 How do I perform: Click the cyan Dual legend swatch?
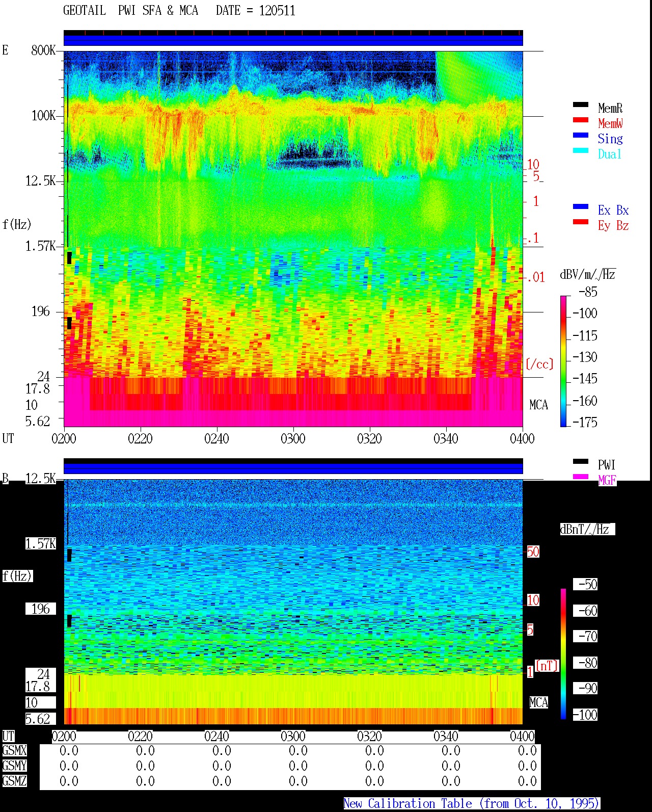click(581, 150)
